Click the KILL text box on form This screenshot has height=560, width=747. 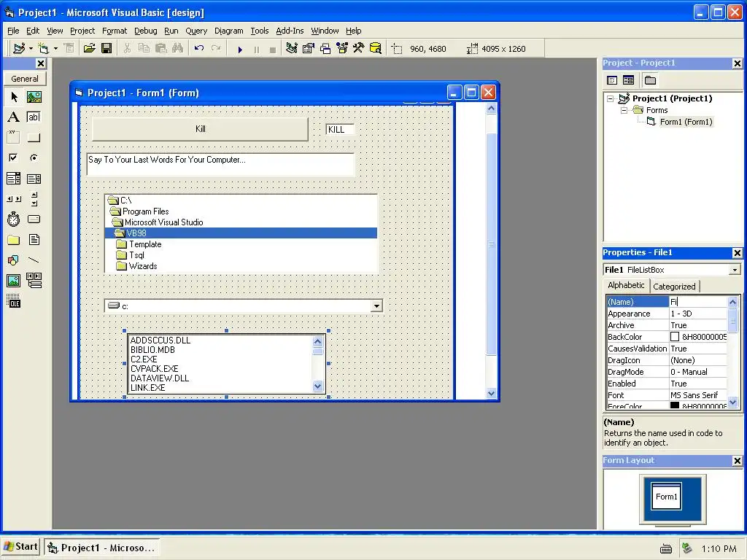pos(340,130)
